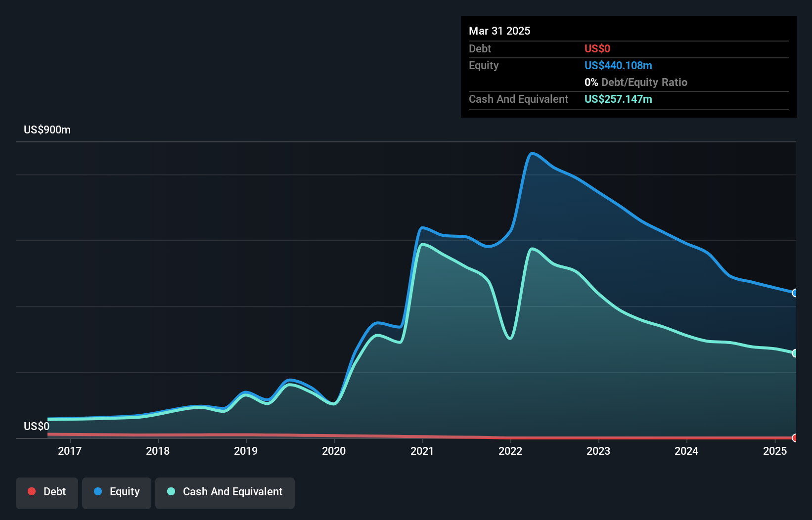Click the red Debt legend dot
The image size is (812, 520).
[x=32, y=491]
